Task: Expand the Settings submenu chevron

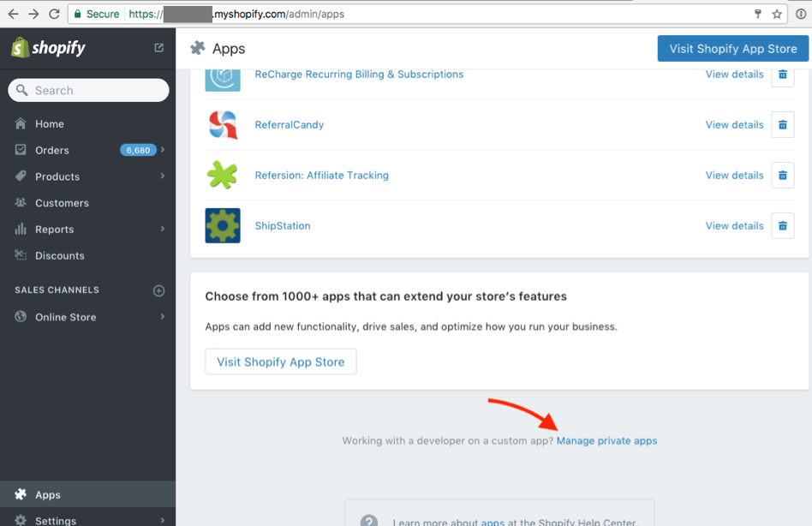Action: pos(163,520)
